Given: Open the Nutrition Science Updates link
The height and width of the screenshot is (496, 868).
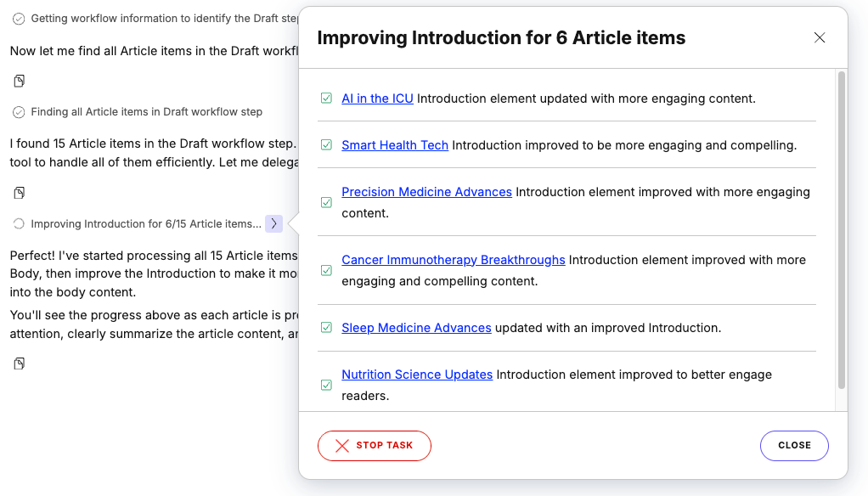Looking at the screenshot, I should point(417,375).
